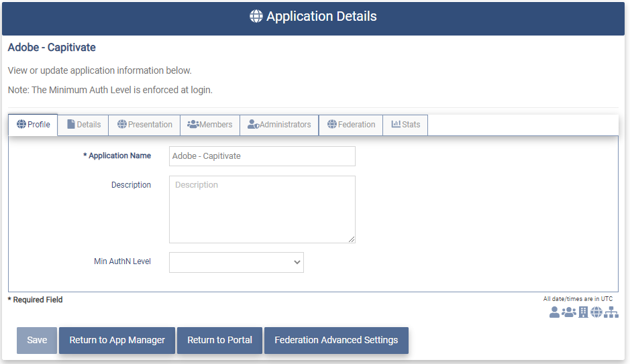Click the Description textarea resize handle
Viewport: 630px width, 364px height.
click(x=352, y=239)
